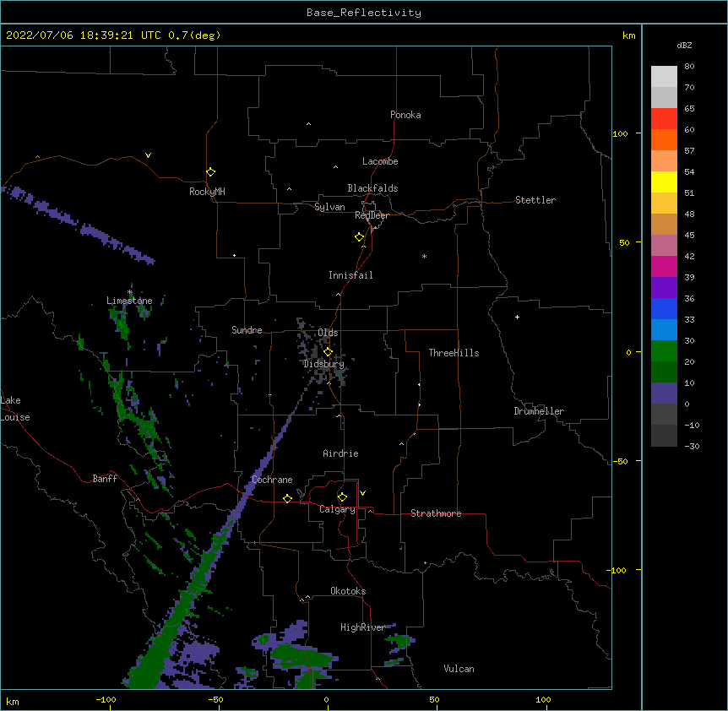Click the Sundre label
The image size is (728, 711).
pos(247,330)
